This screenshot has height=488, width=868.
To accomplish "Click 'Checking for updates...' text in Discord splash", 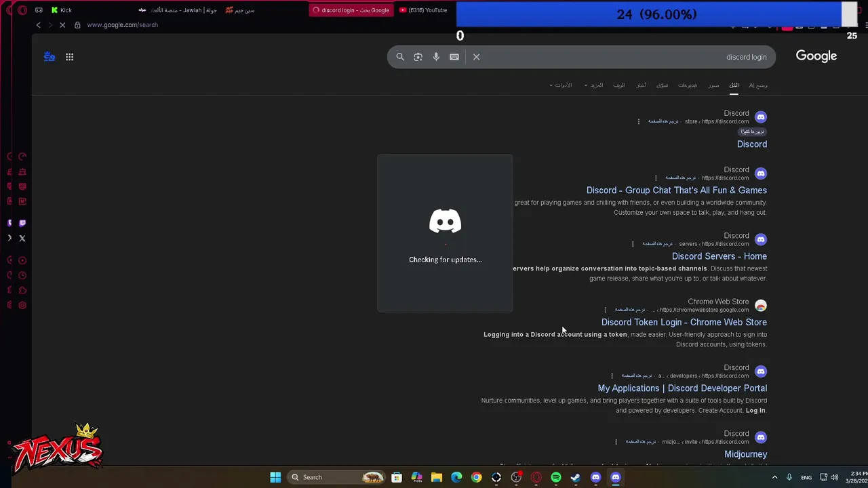I will point(445,260).
